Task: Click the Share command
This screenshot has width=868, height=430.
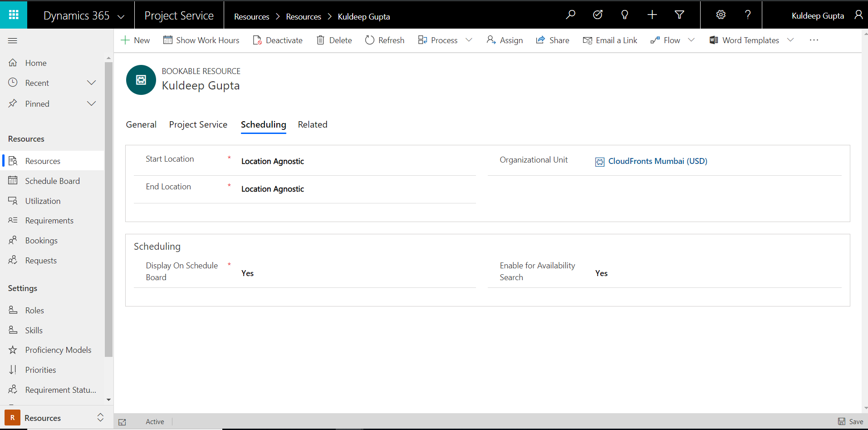Action: click(553, 40)
